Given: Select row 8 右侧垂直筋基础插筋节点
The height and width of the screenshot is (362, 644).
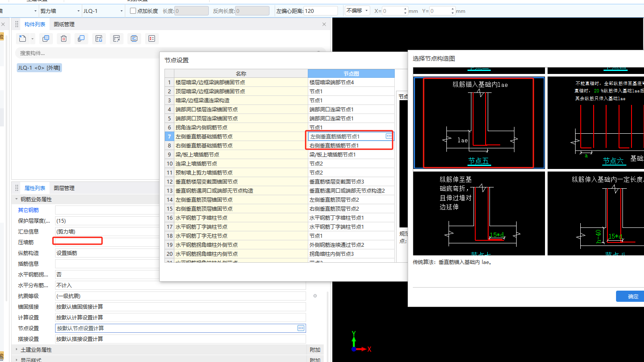Looking at the screenshot, I should tap(241, 145).
